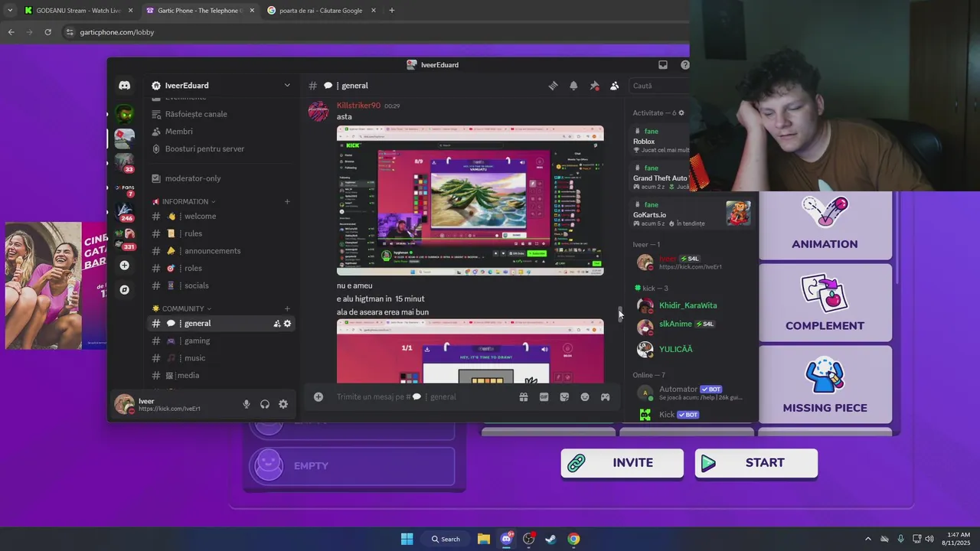
Task: Open gift icon in message bar
Action: tap(524, 397)
